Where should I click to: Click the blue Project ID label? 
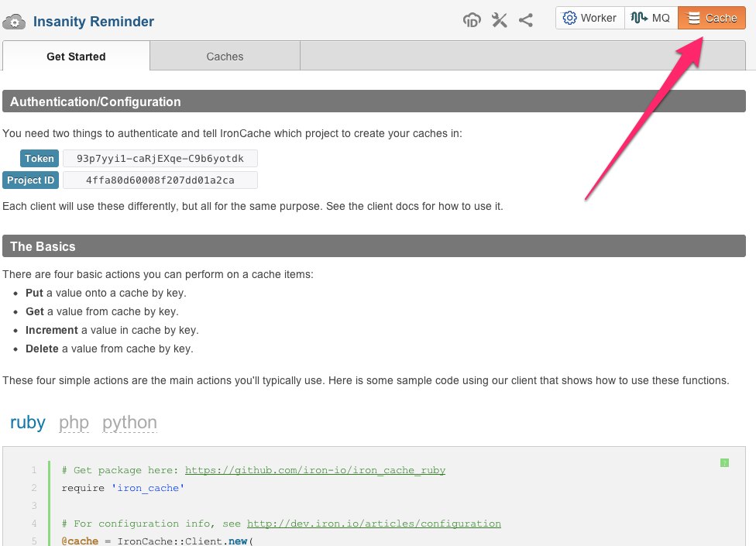[30, 180]
